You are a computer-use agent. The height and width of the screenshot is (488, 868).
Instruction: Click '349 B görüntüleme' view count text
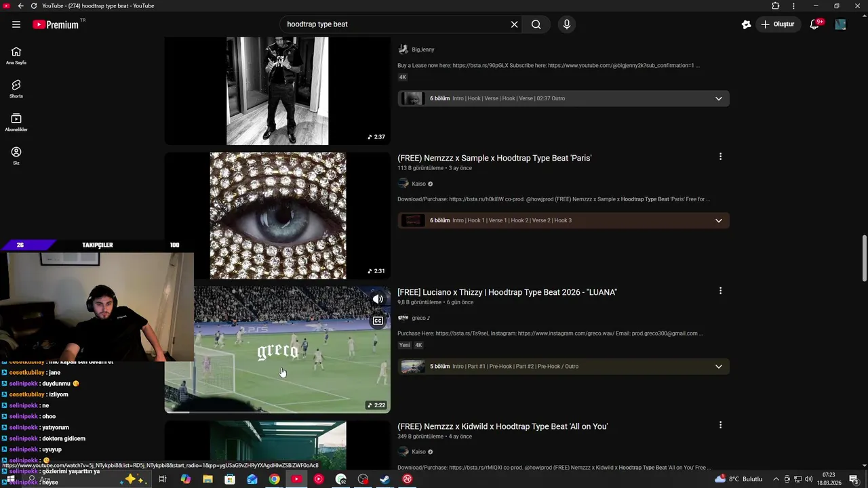[x=420, y=436]
